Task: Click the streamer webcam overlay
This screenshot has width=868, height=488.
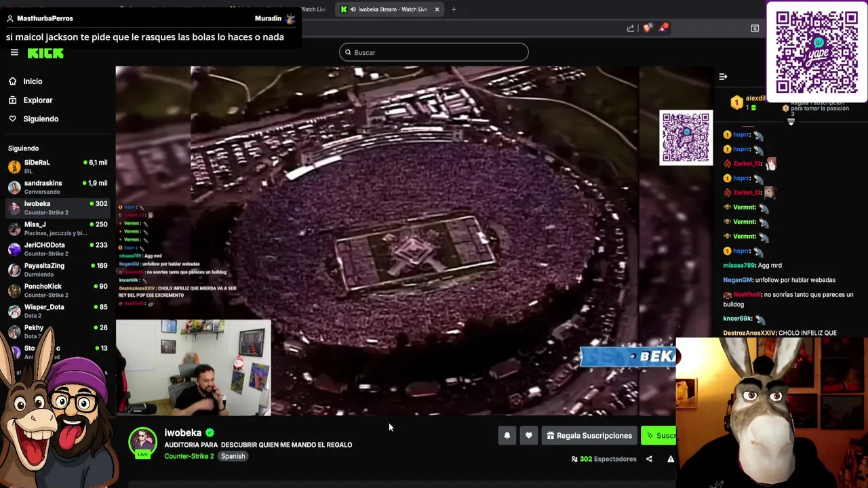Action: point(193,367)
